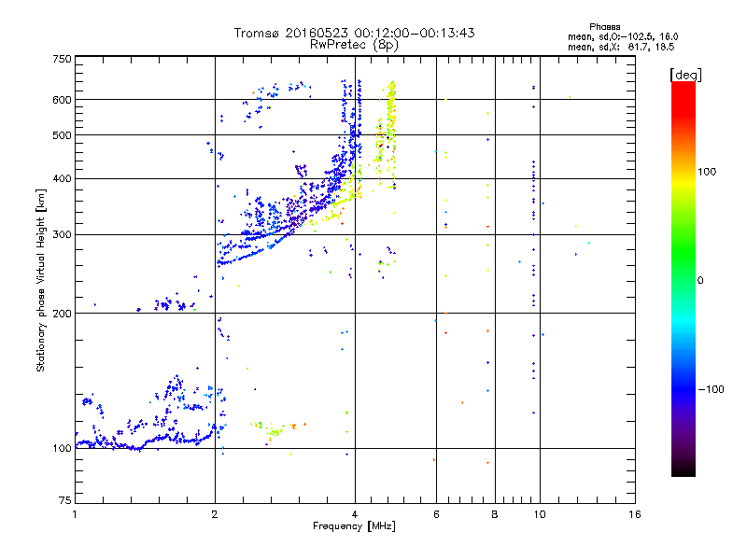Click the x-axis label '1'

[75, 514]
